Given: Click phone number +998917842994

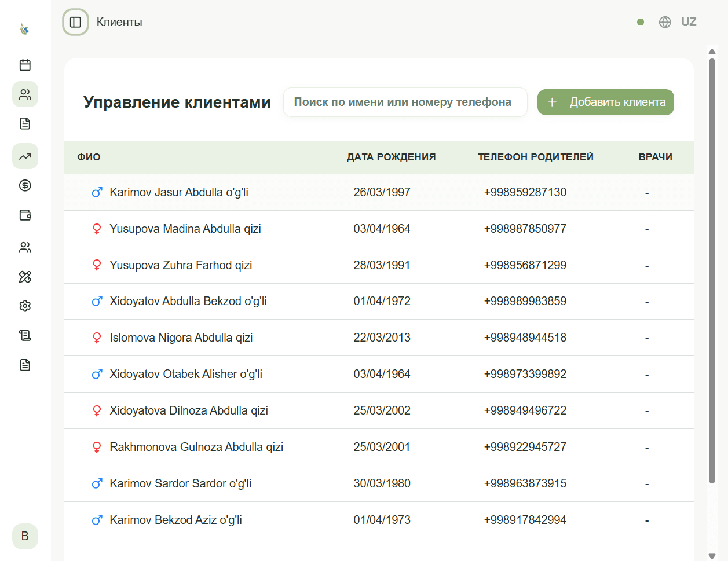Looking at the screenshot, I should (x=525, y=520).
